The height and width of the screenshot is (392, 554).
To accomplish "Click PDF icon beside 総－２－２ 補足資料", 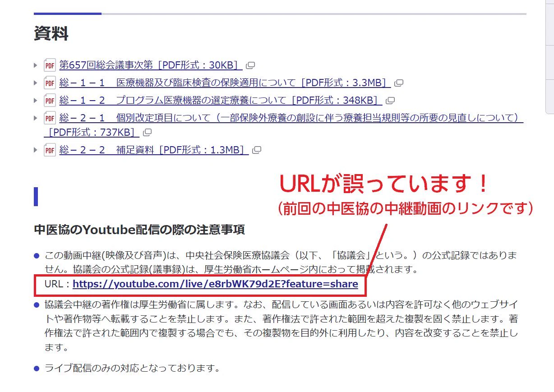I will 50,150.
